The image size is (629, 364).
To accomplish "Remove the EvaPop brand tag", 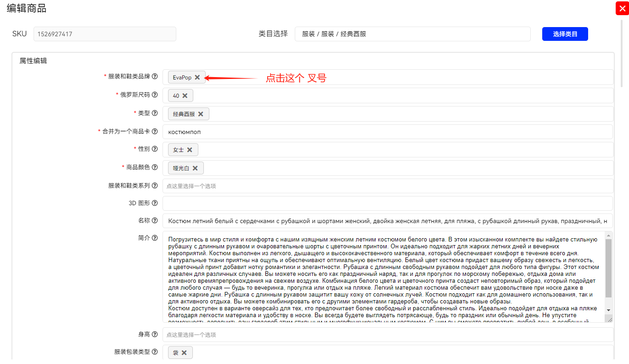I will point(197,78).
